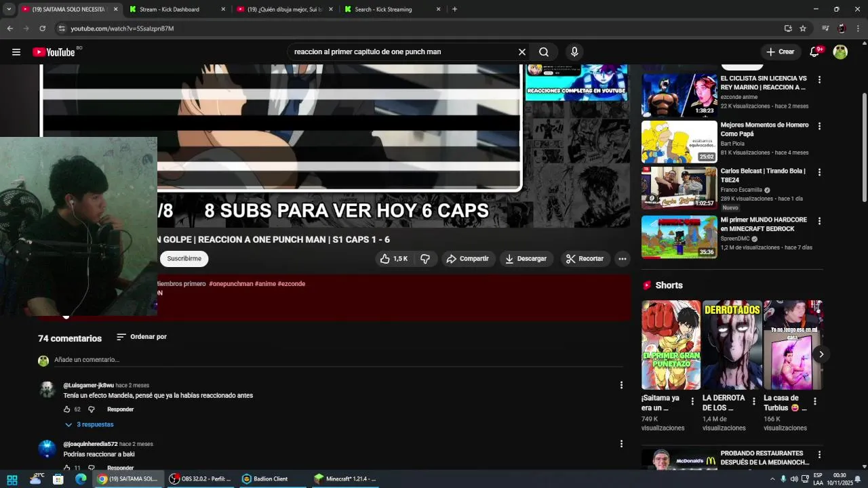
Task: Open the #ezconde hashtag link
Action: (292, 284)
